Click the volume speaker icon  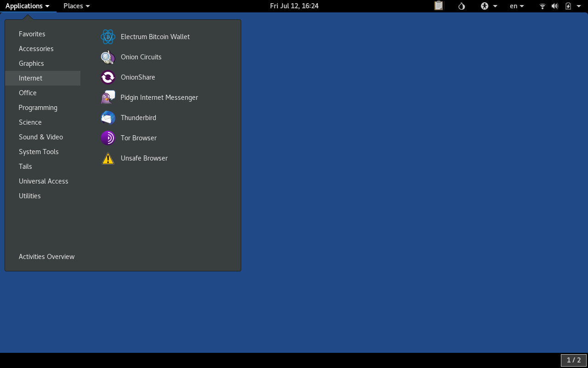[555, 6]
